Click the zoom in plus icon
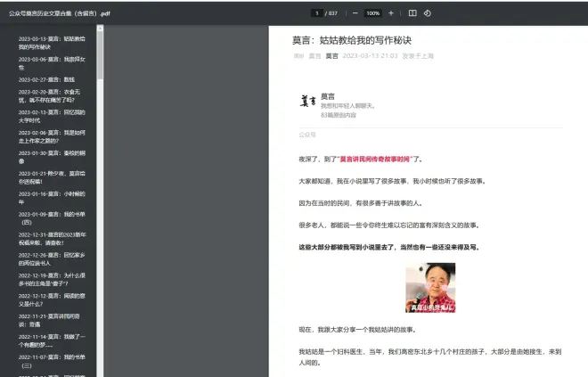Screen dimensions: 588x377 click(x=391, y=13)
